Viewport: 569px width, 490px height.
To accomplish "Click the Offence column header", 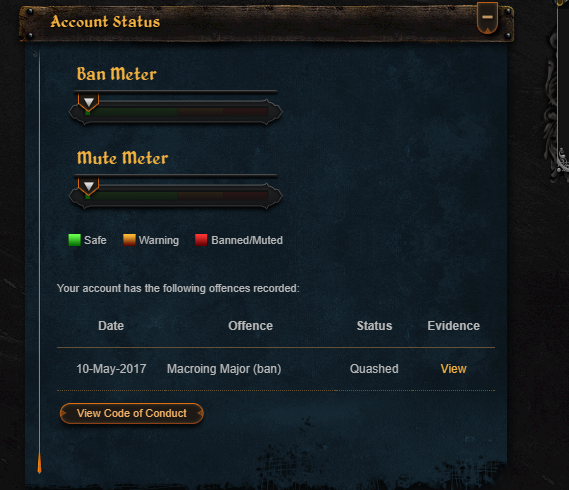I will coord(250,326).
